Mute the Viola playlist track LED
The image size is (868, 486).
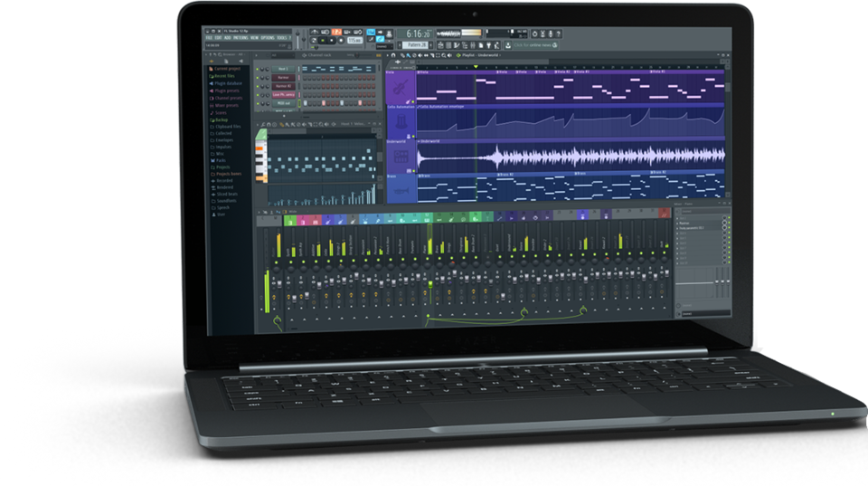tap(413, 101)
